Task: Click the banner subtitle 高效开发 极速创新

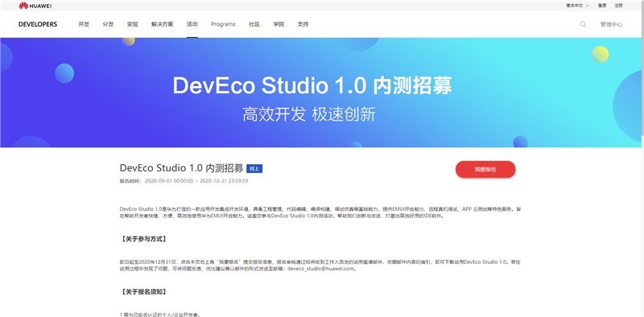Action: pyautogui.click(x=309, y=114)
